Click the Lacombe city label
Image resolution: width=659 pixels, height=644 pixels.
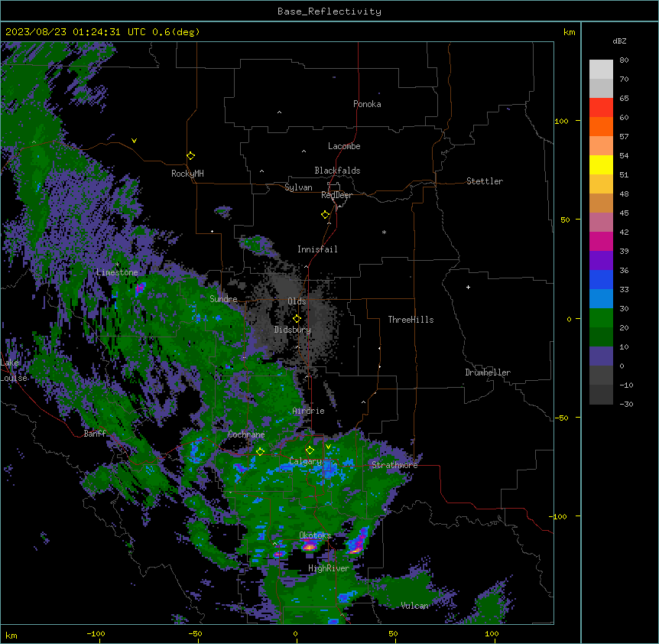pyautogui.click(x=344, y=146)
